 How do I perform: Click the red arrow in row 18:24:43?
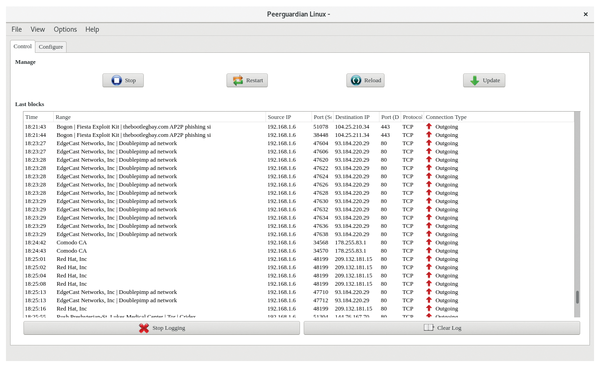point(429,250)
